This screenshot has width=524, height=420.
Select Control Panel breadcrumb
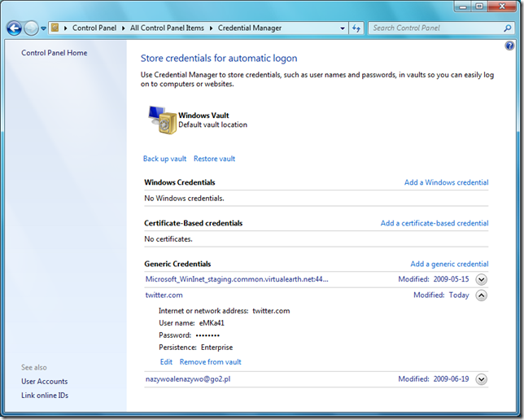coord(94,28)
